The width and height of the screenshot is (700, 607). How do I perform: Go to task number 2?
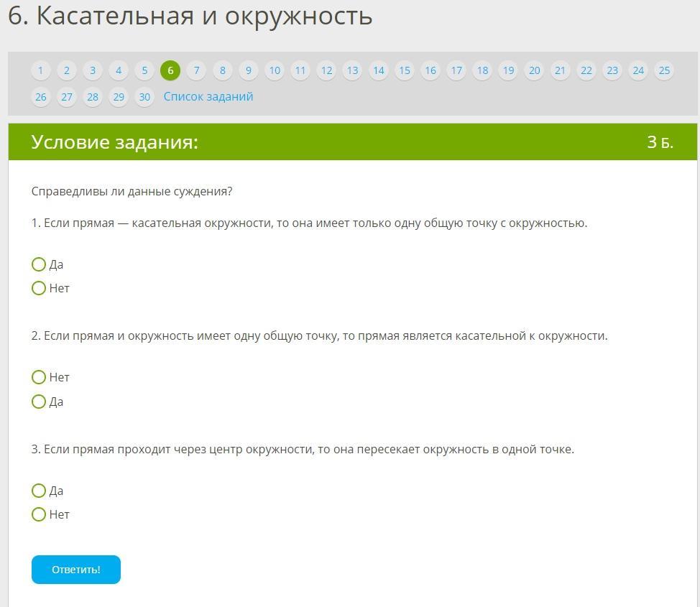[67, 70]
